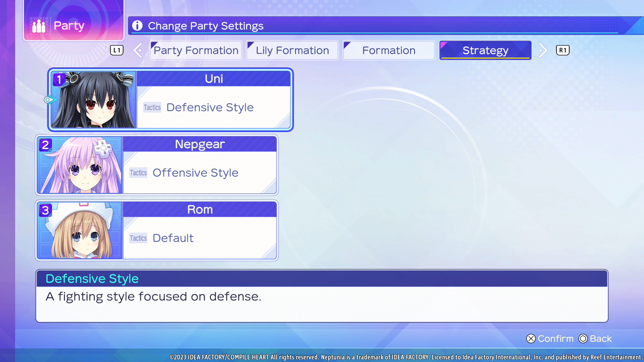Click the circle Back button icon

click(583, 339)
